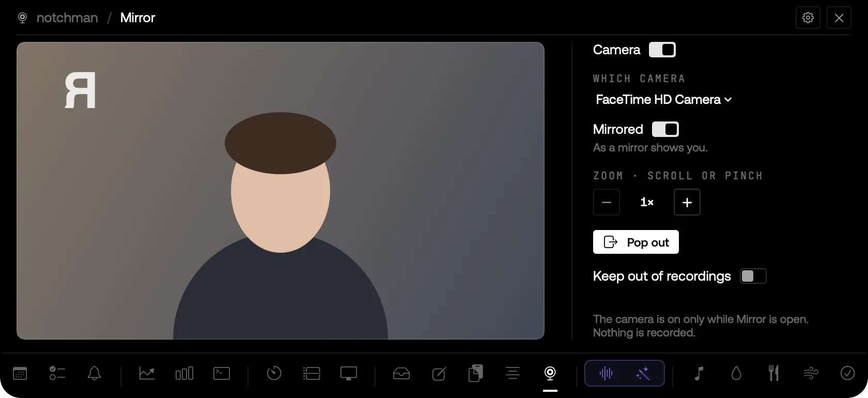This screenshot has height=398, width=868.
Task: Open settings with the gear icon
Action: coord(808,18)
